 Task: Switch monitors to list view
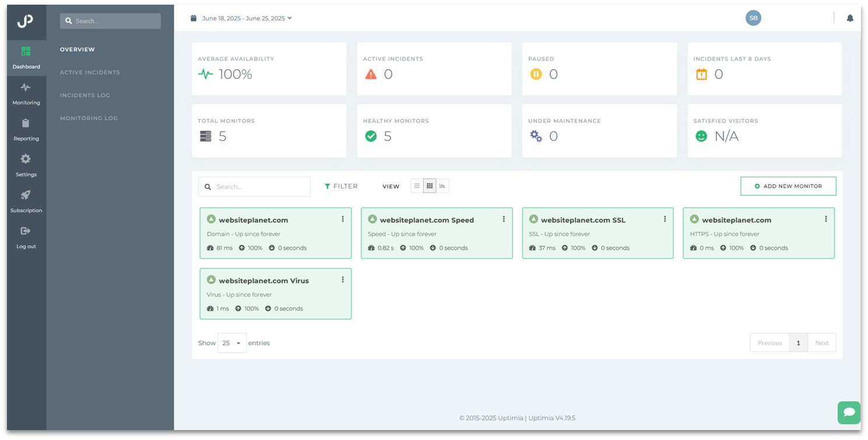coord(417,186)
